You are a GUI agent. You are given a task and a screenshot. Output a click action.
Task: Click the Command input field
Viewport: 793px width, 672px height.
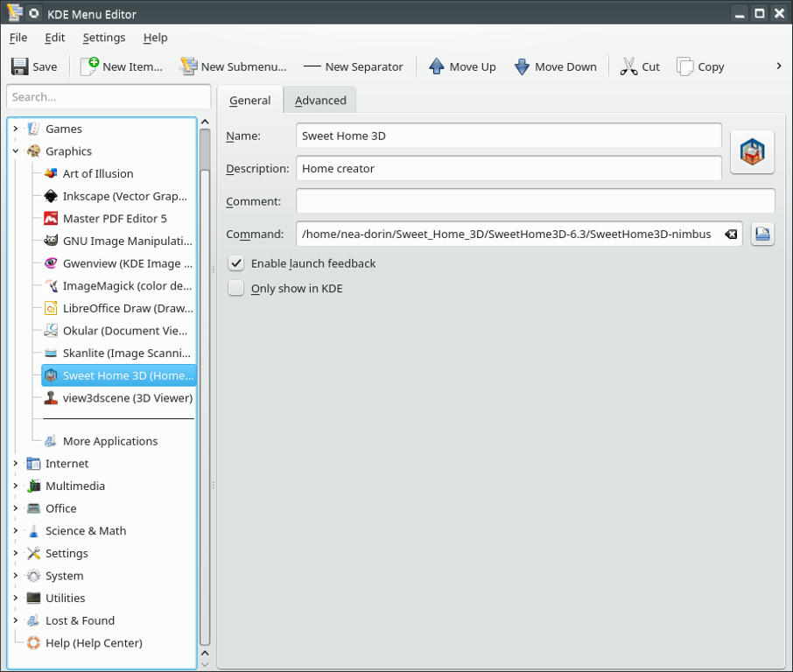[x=519, y=234]
